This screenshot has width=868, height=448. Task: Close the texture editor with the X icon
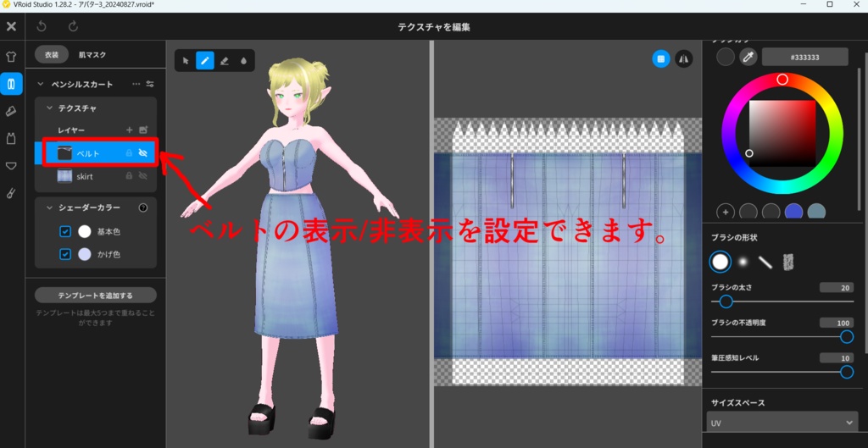tap(11, 26)
